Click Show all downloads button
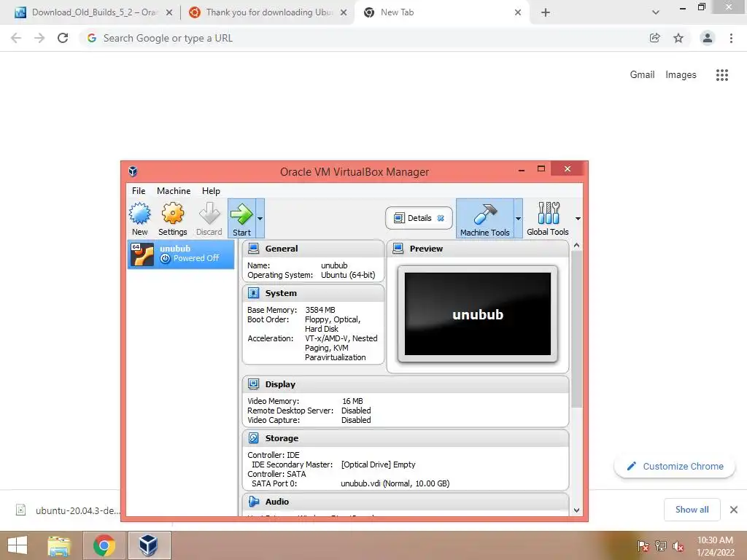 coord(692,510)
